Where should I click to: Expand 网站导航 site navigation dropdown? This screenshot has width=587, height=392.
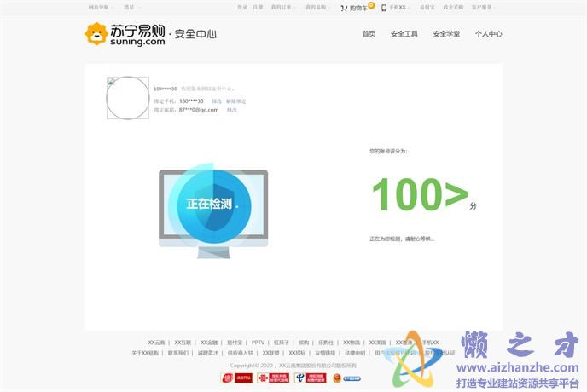click(101, 7)
